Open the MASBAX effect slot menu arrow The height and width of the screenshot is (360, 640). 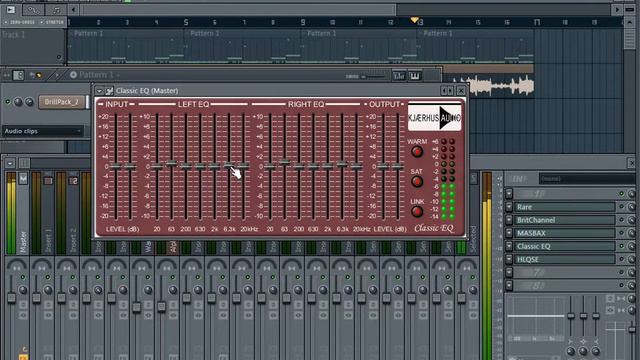(509, 233)
